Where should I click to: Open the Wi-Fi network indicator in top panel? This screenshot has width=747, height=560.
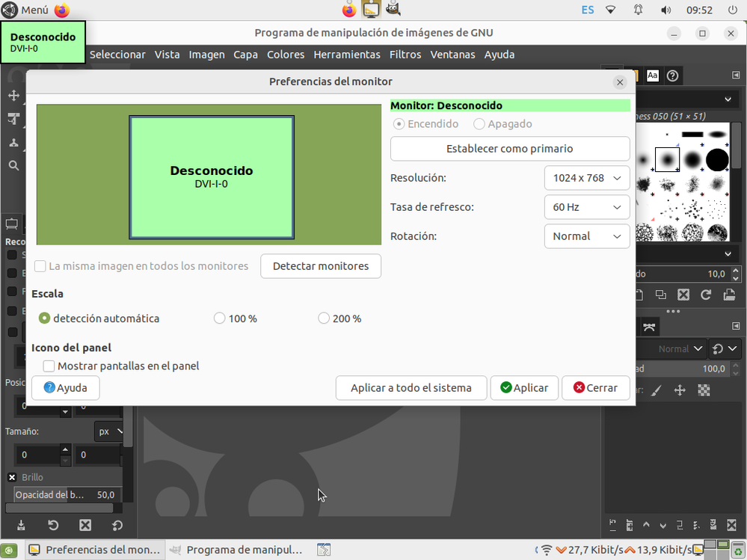click(610, 10)
